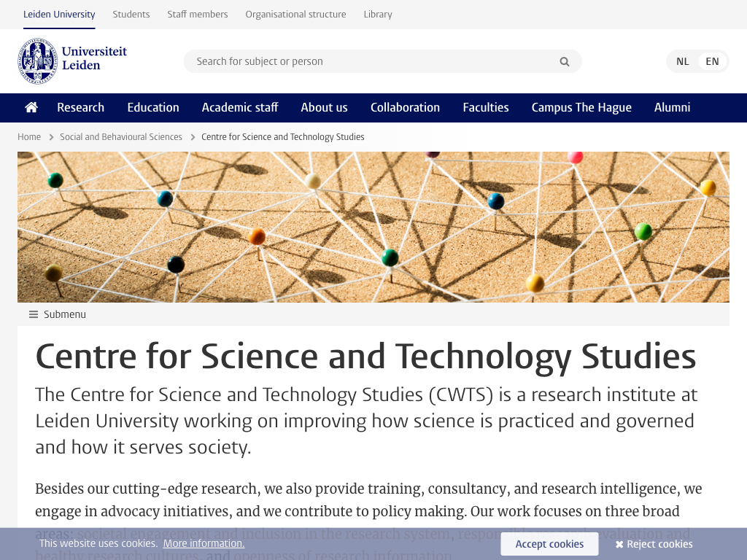The height and width of the screenshot is (560, 747).
Task: Open the Organisational structure tab
Action: point(295,14)
